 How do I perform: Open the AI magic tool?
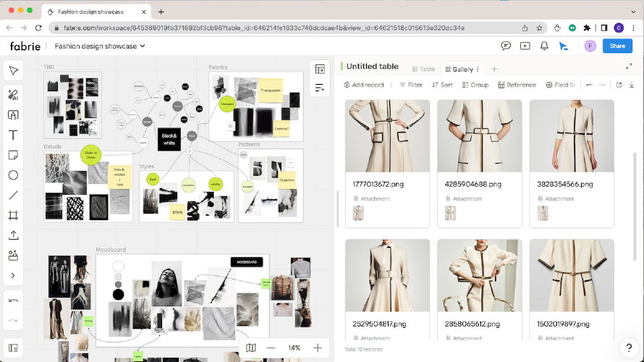(x=13, y=95)
